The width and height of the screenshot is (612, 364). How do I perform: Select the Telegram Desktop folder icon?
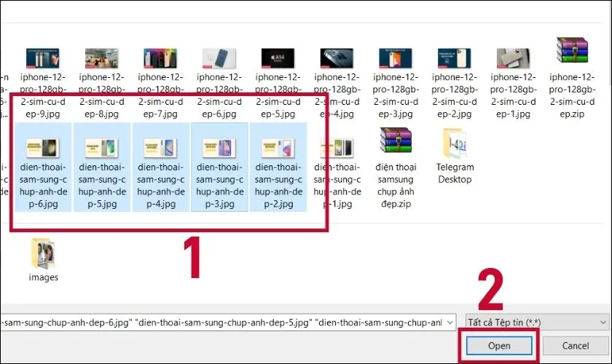point(455,143)
